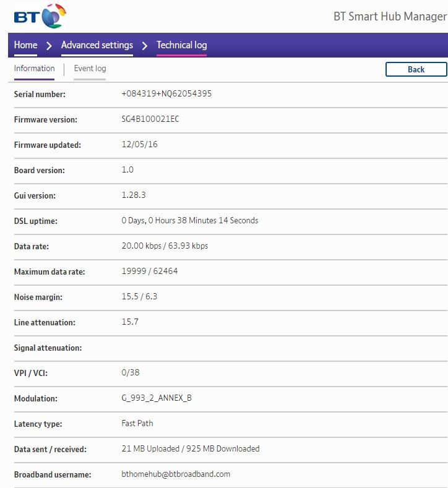Click the DSL uptime label
The width and height of the screenshot is (448, 488).
36,221
